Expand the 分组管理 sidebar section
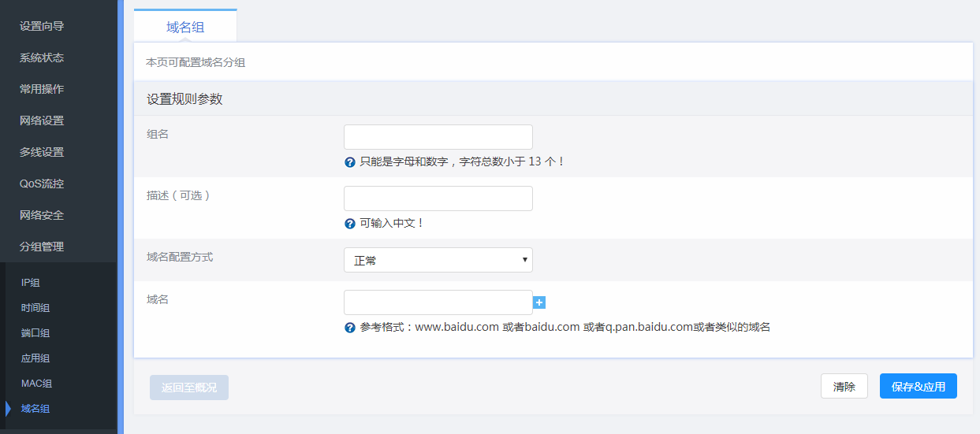 42,247
